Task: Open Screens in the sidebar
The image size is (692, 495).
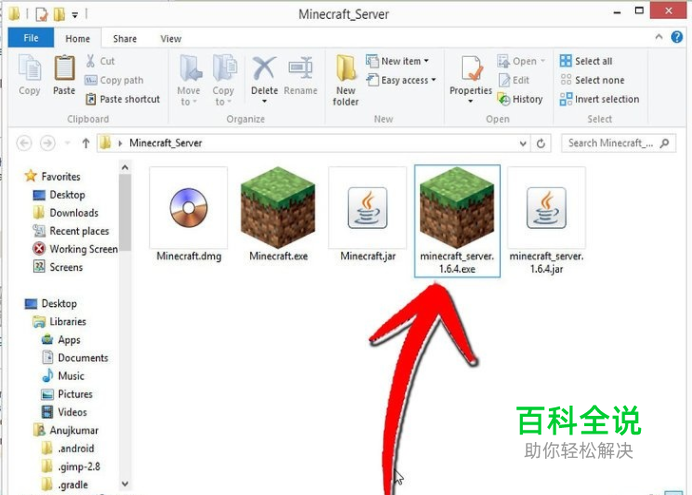Action: pyautogui.click(x=58, y=267)
